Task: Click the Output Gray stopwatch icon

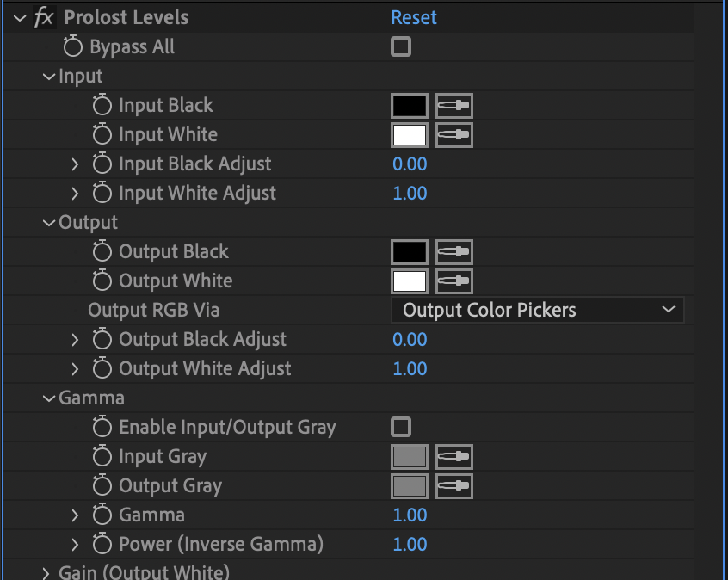Action: coord(102,485)
